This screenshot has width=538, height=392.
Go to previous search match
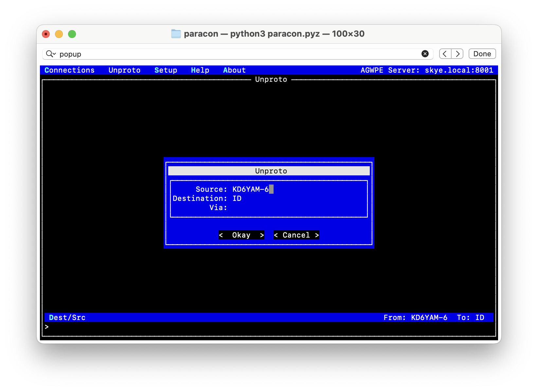[445, 54]
